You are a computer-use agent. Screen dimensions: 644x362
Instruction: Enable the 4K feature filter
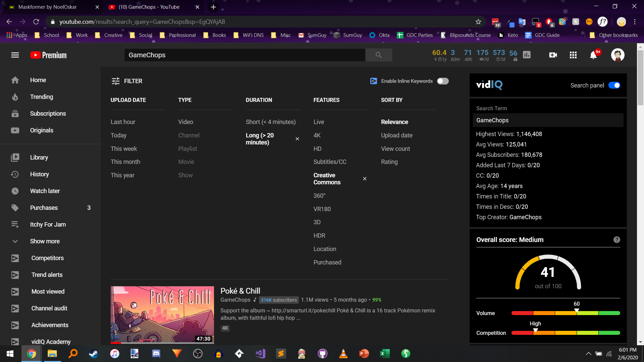[317, 135]
